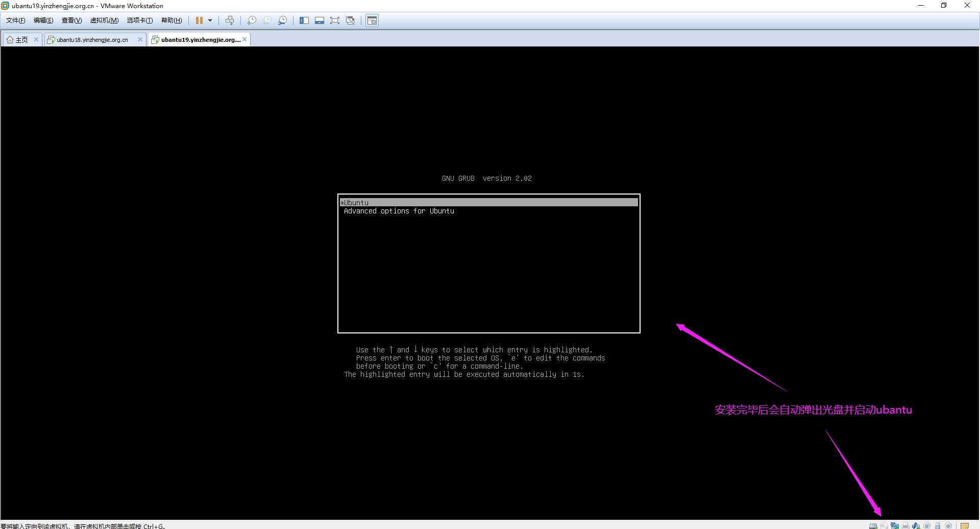Click the 'executed automatically in 1s' line

464,374
